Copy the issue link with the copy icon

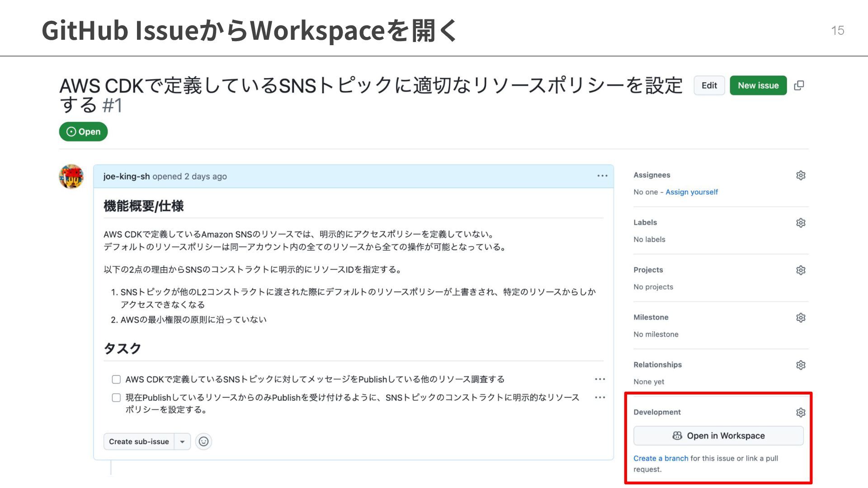pos(799,85)
